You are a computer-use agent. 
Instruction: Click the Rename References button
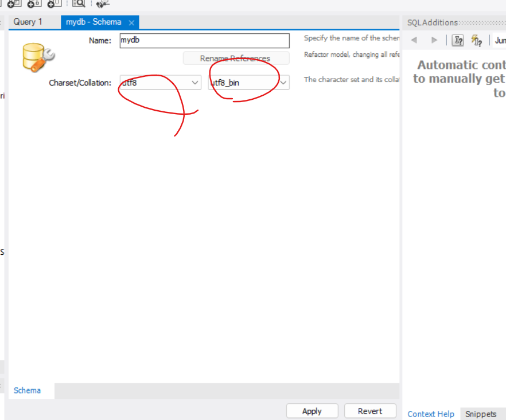pos(236,58)
